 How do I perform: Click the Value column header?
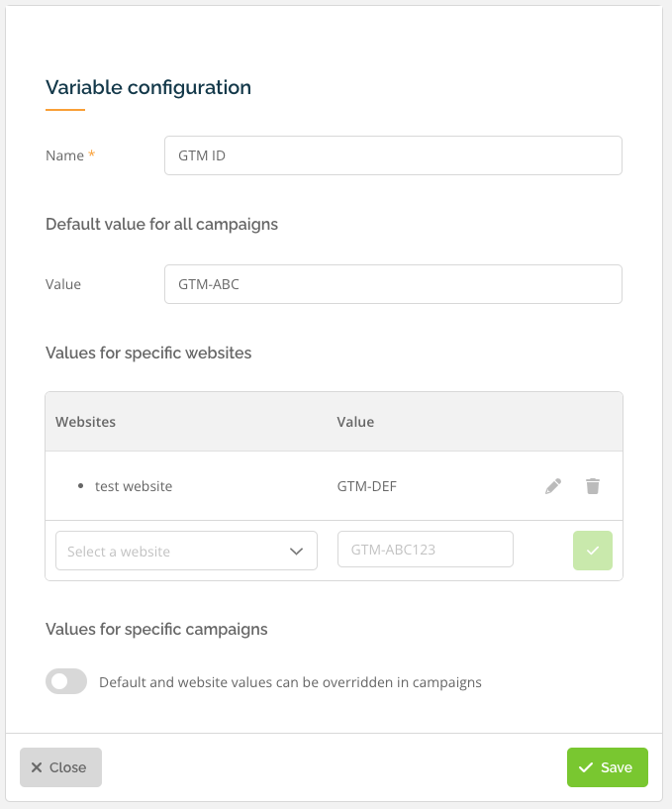coord(355,422)
